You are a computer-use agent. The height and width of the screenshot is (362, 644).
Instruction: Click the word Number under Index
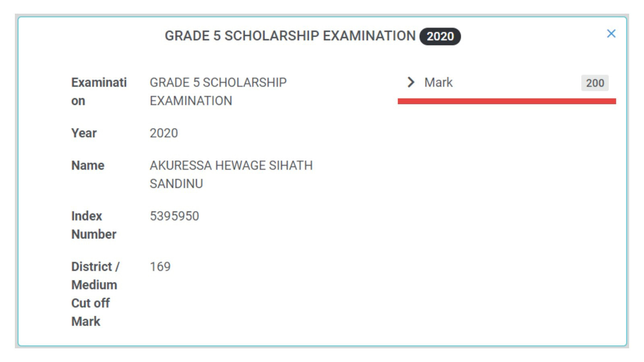point(94,234)
